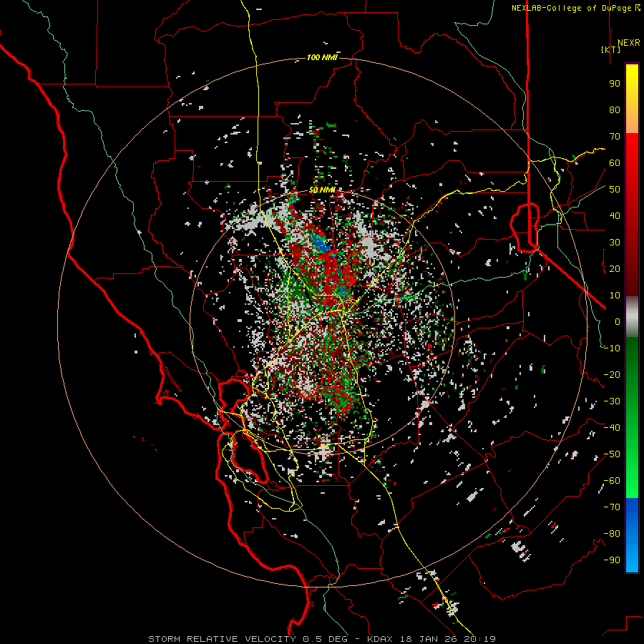Click the -50 value on velocity scale

pos(612,454)
